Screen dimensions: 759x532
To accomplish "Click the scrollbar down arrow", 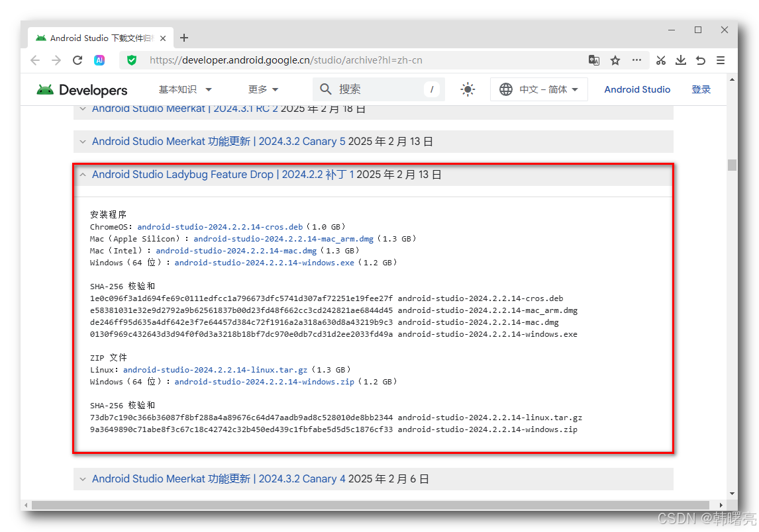I will click(732, 494).
